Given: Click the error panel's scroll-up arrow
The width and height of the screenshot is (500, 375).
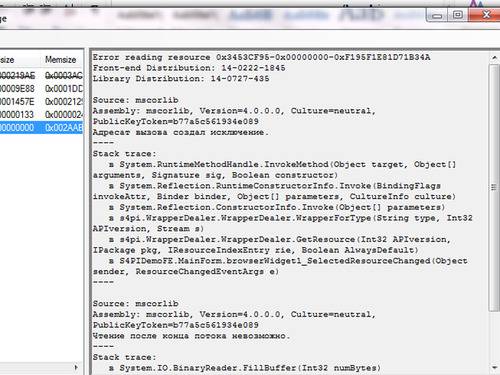Looking at the screenshot, I should click(494, 58).
